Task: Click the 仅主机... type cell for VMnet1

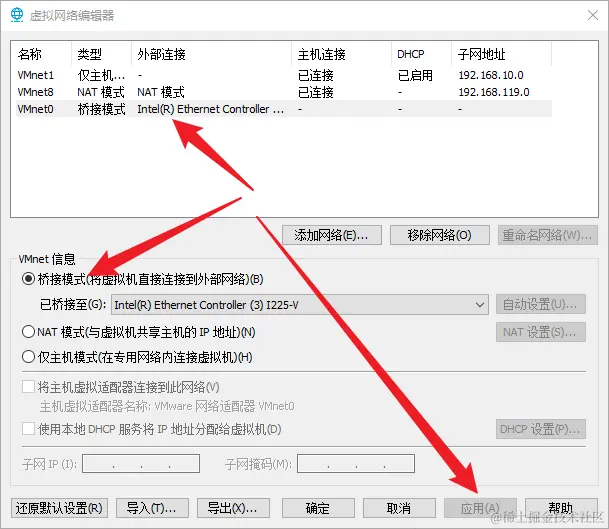Action: point(101,75)
